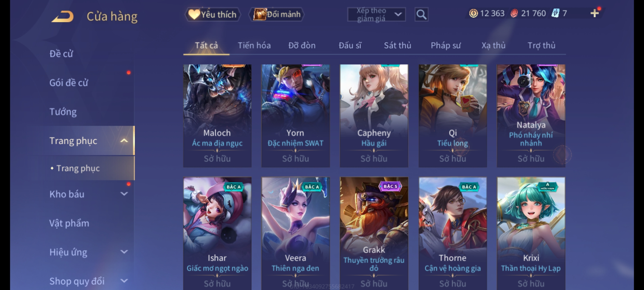The height and width of the screenshot is (290, 644).
Task: Switch to the Pháp sư tab
Action: tap(445, 45)
